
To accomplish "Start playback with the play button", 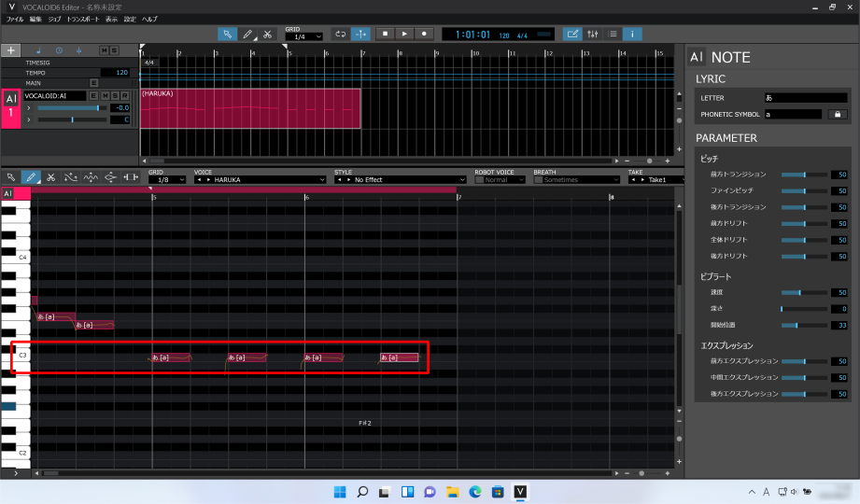I will (404, 34).
